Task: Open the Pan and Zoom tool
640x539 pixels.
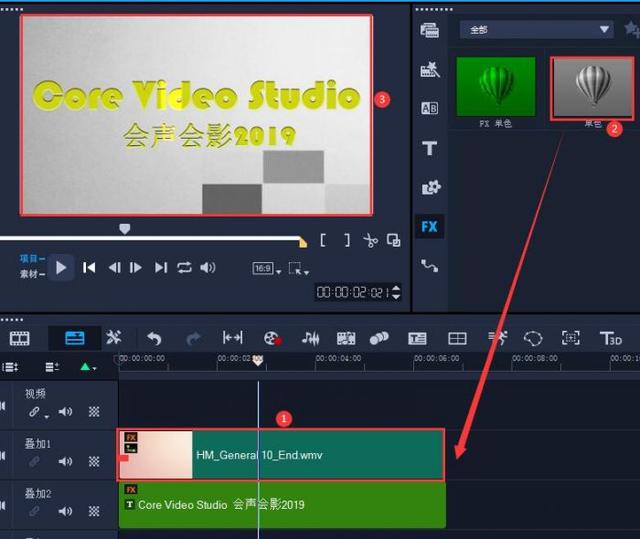Action: (x=570, y=338)
